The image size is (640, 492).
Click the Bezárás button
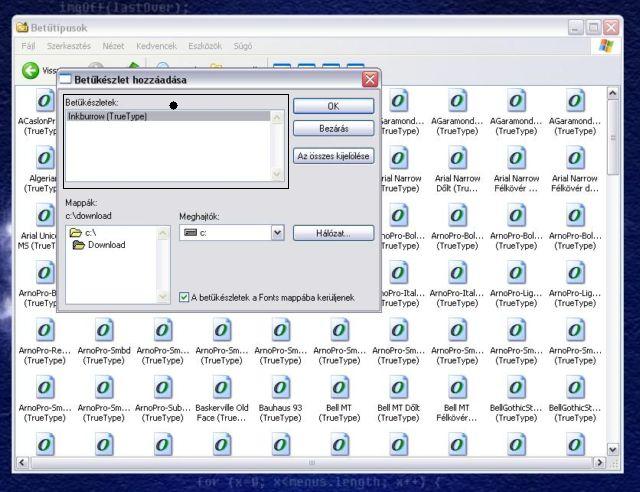click(x=333, y=129)
